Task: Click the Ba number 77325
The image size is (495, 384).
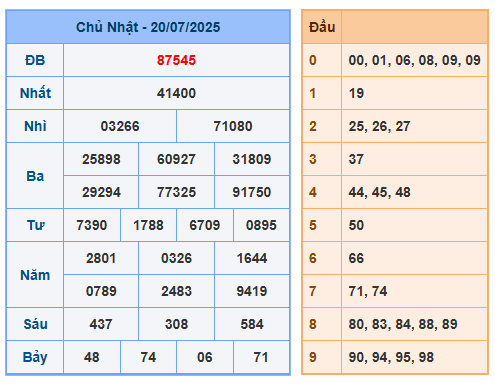Action: point(176,192)
